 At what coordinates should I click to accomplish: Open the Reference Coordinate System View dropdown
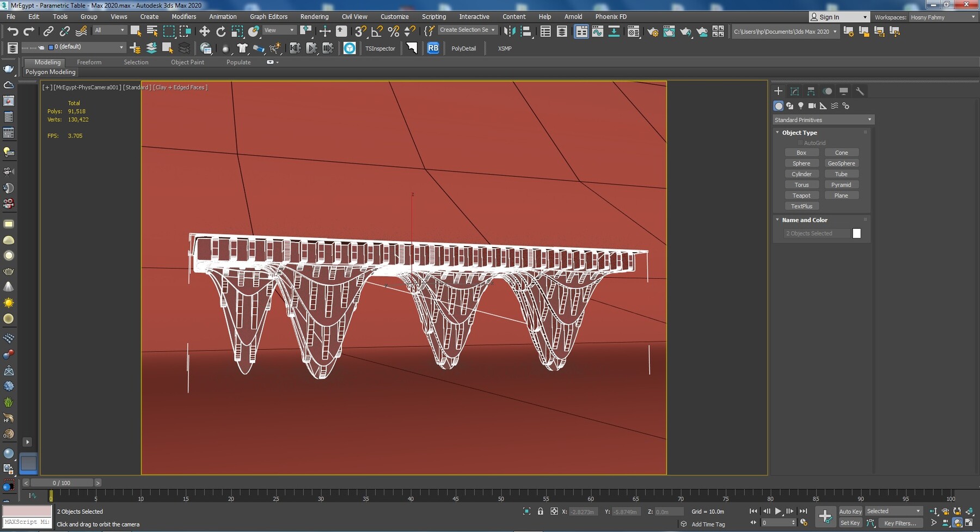coord(278,30)
